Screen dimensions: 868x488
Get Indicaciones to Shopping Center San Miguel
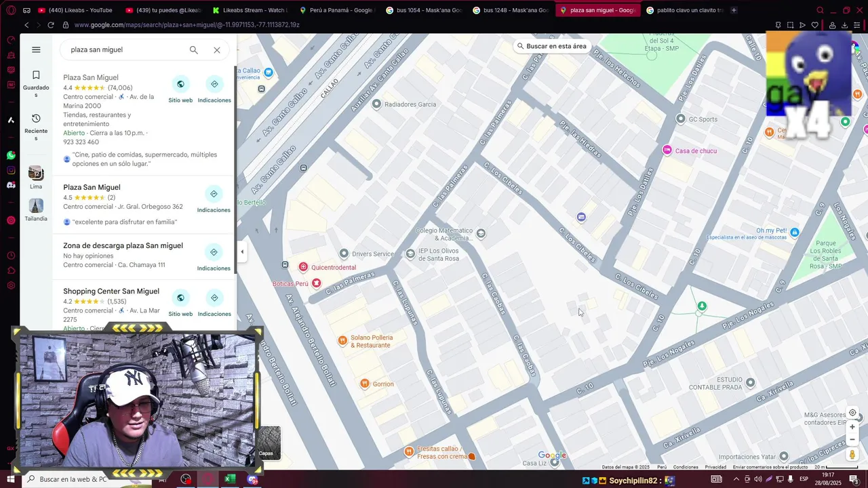214,303
